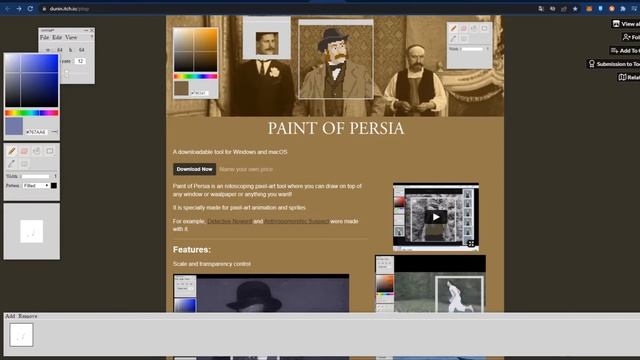Screen dimensions: 640x360
Task: Open the Edit menu in the small tool window
Action: [x=57, y=37]
